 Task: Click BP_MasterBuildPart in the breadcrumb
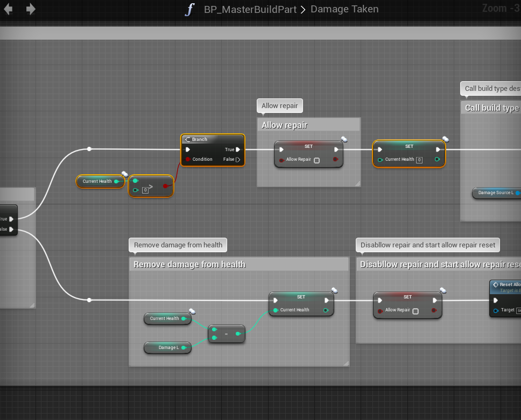pos(250,10)
